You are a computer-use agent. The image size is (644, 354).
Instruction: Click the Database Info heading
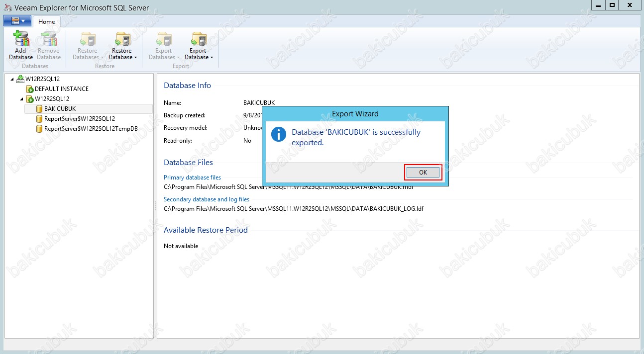187,86
